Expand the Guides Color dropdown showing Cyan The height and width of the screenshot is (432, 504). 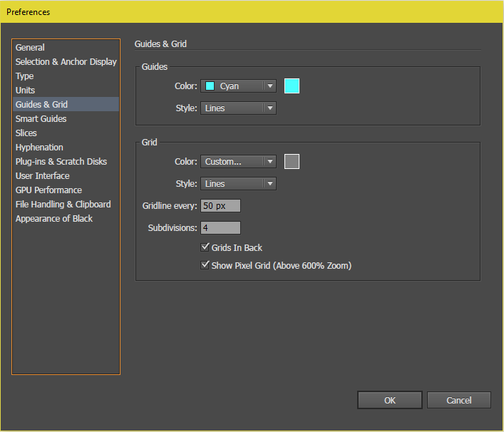click(x=238, y=86)
